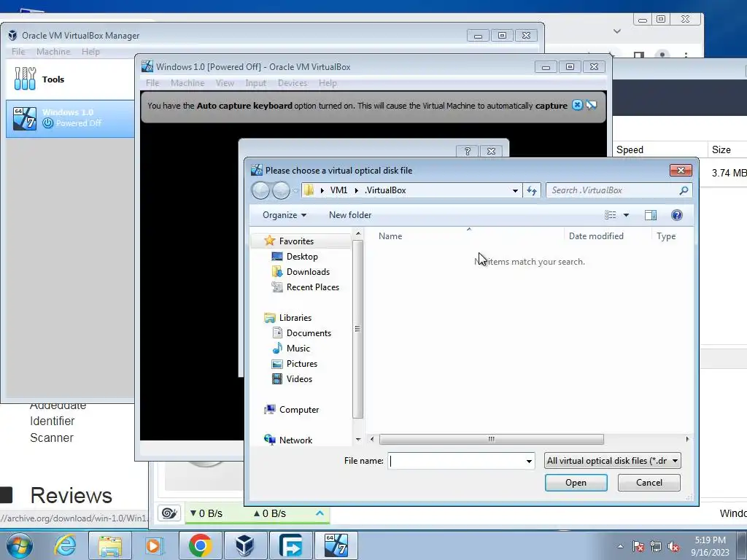The height and width of the screenshot is (560, 747).
Task: Click the Forward navigation arrow in file dialog
Action: click(281, 190)
